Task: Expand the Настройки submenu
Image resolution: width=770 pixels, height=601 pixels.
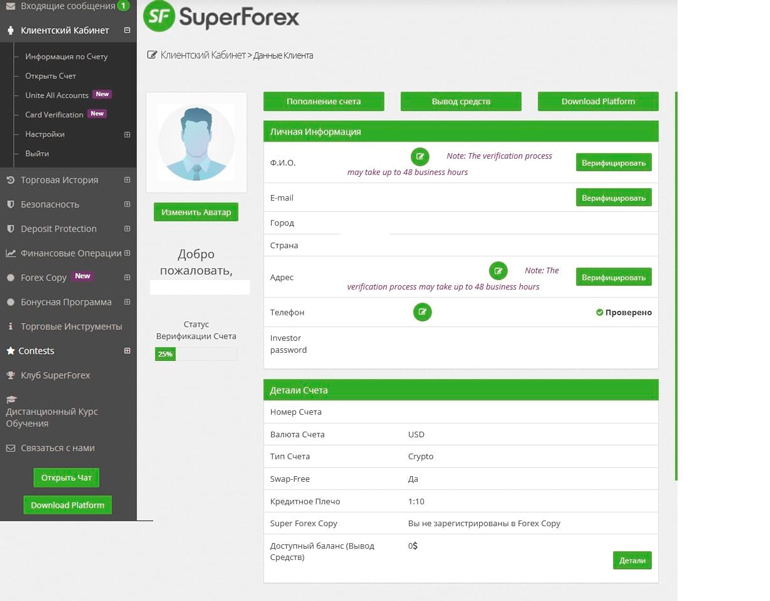Action: 127,135
